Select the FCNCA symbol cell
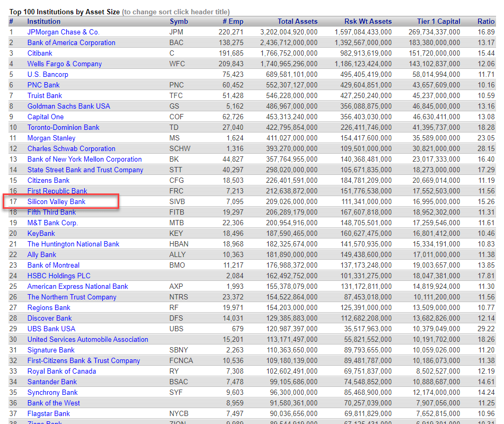 (181, 361)
